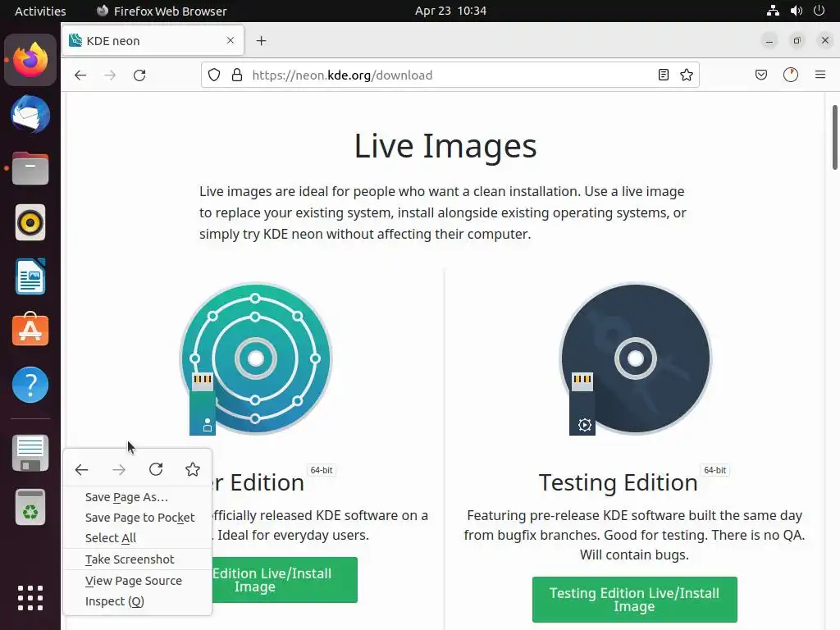Open the Activities overview
The height and width of the screenshot is (630, 840).
[40, 11]
